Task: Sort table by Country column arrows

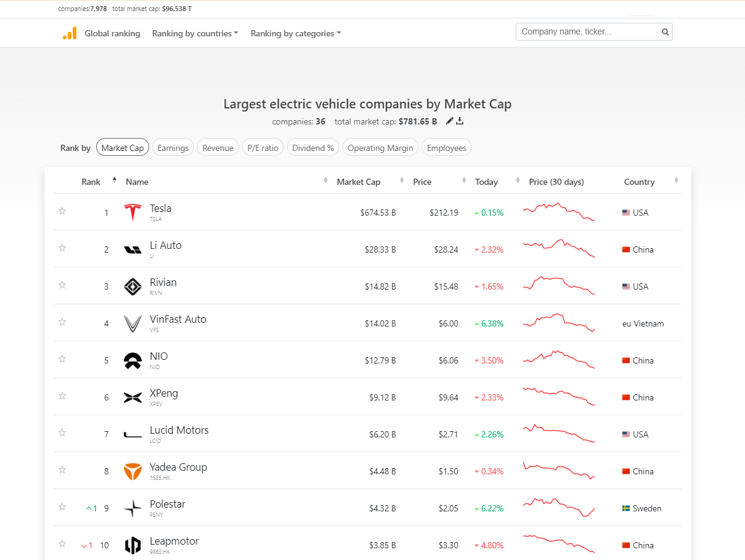Action: click(676, 180)
